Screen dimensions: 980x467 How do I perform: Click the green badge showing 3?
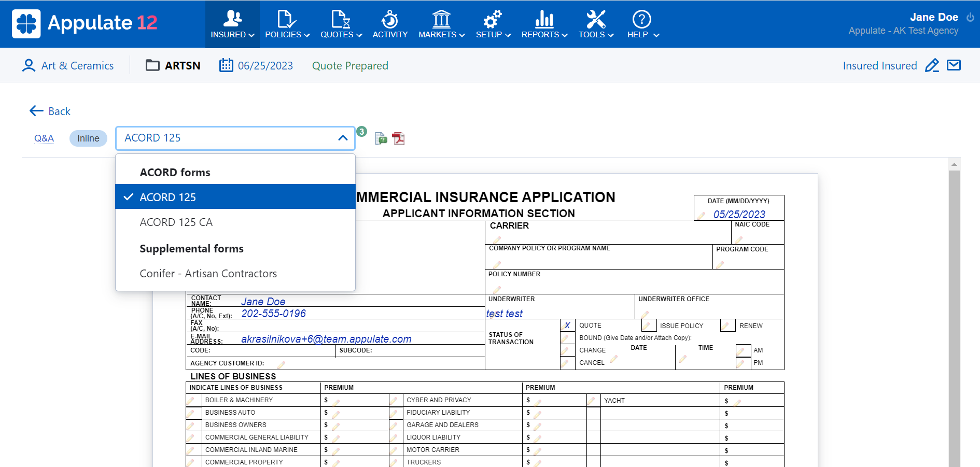[362, 132]
